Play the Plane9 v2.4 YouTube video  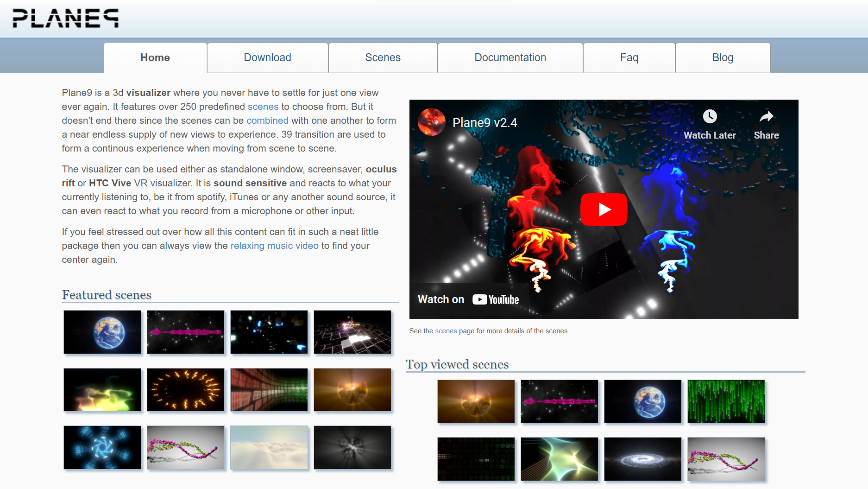point(604,210)
